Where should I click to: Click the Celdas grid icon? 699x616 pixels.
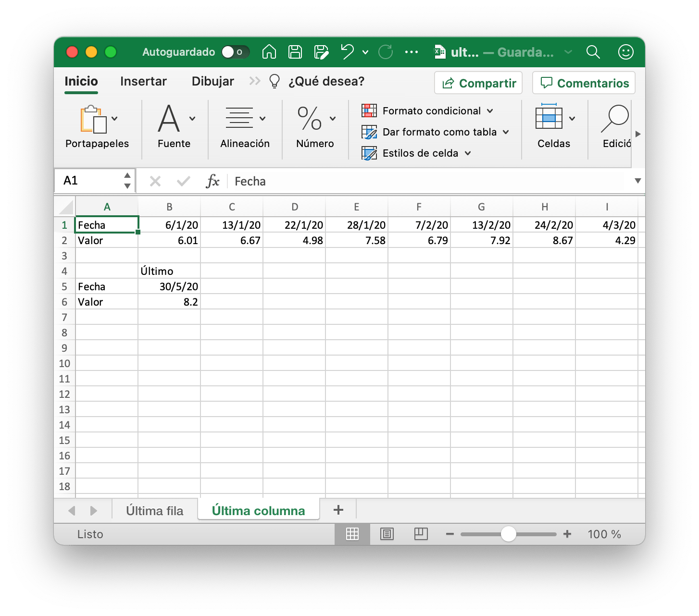pyautogui.click(x=549, y=116)
